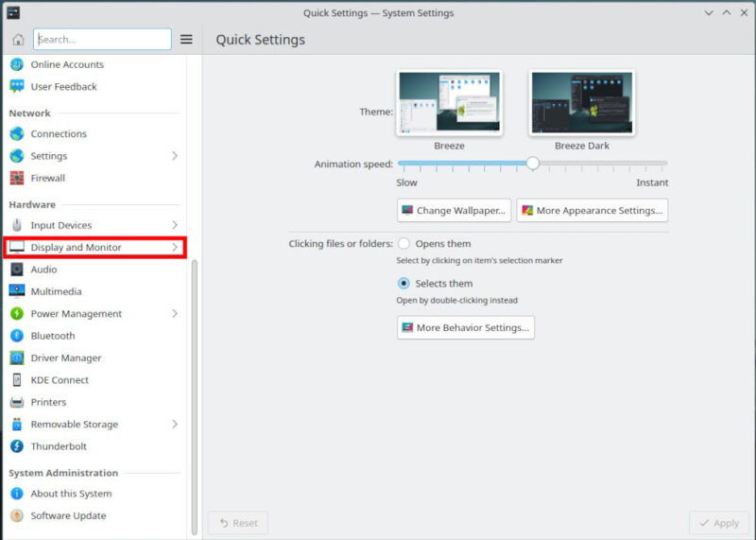The image size is (756, 540).
Task: Select the Breeze Dark theme thumbnail
Action: (582, 103)
